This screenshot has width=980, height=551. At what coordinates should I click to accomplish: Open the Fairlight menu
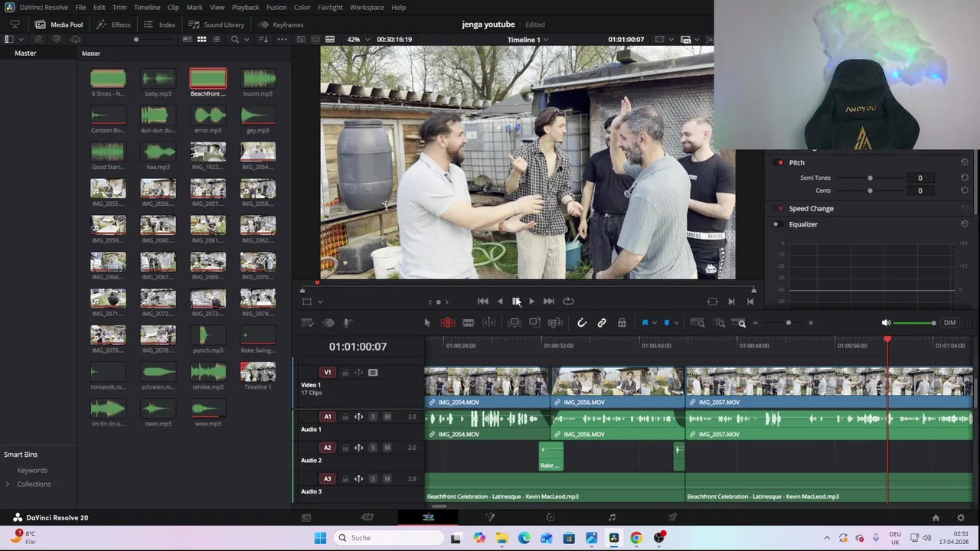330,8
